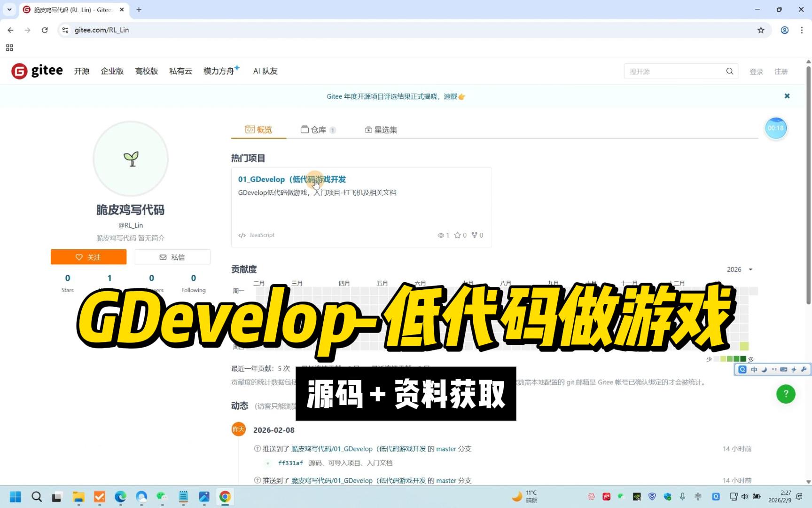The height and width of the screenshot is (508, 812).
Task: Open the 开源 menu item
Action: pyautogui.click(x=82, y=71)
